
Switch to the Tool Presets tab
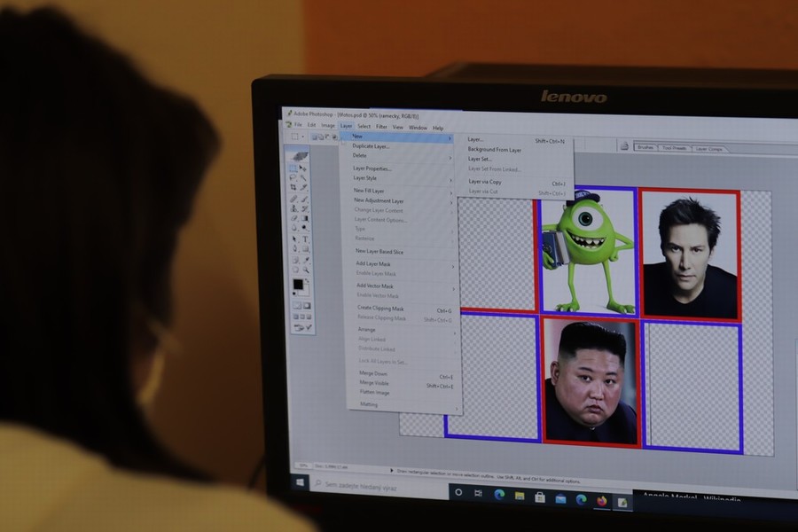[675, 148]
